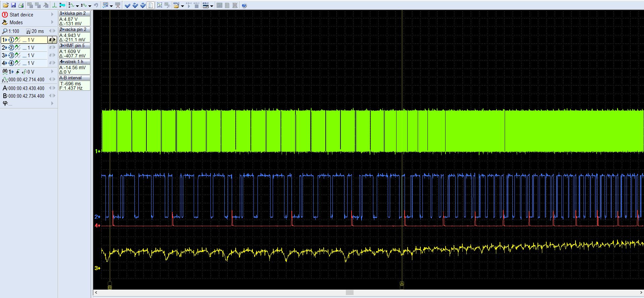Viewport: 644px width, 298px height.
Task: Toggle channel 2 coupling waveform icon
Action: [17, 48]
